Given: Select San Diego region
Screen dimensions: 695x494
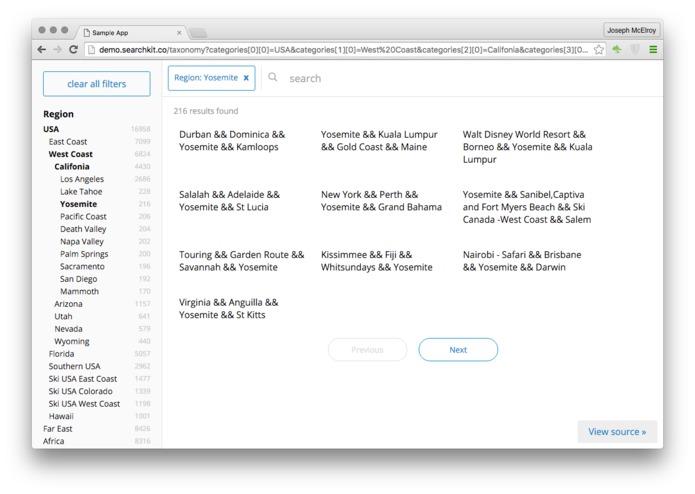Looking at the screenshot, I should click(78, 279).
